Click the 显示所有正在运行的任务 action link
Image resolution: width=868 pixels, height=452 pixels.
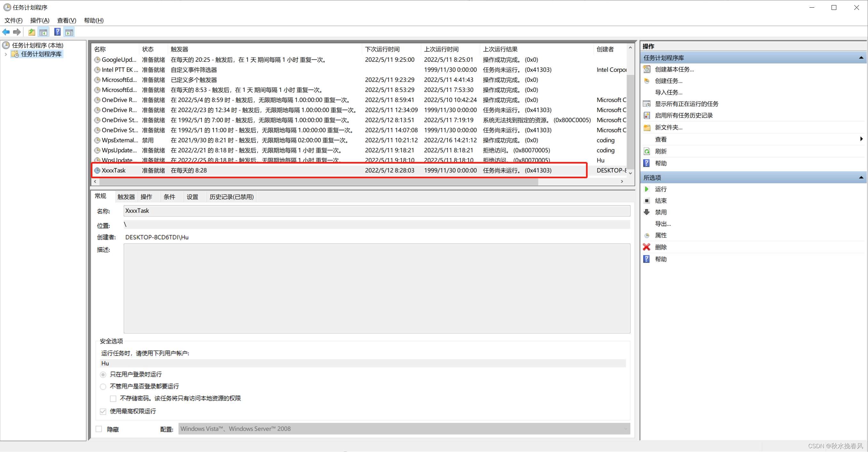[x=686, y=104]
